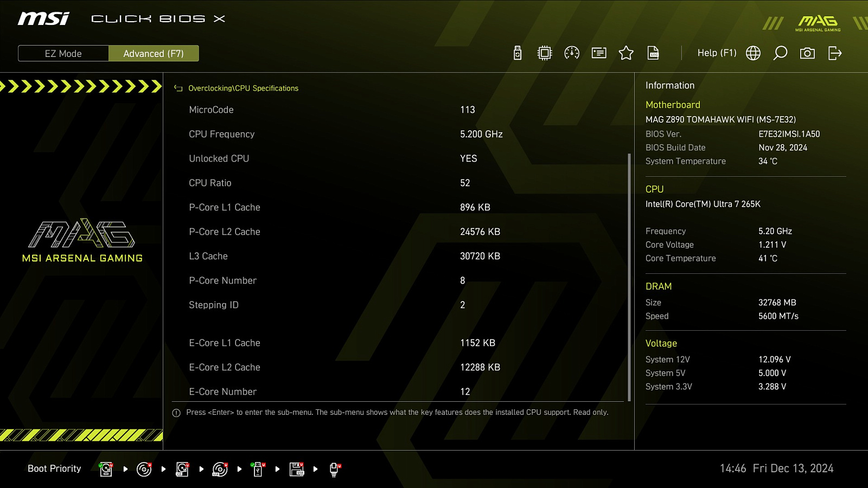Select the Advanced (F7) tab
Screen dimensions: 868x488
click(154, 54)
